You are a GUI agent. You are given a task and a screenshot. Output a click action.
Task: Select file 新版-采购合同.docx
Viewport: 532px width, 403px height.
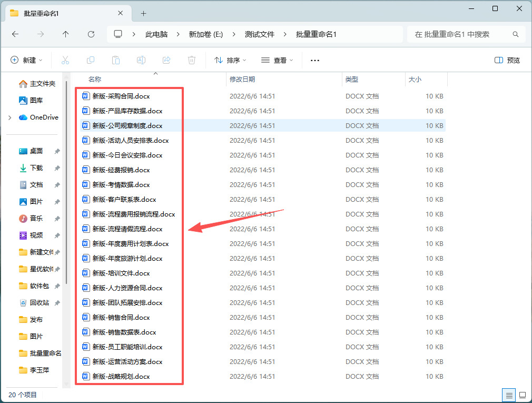[x=121, y=96]
